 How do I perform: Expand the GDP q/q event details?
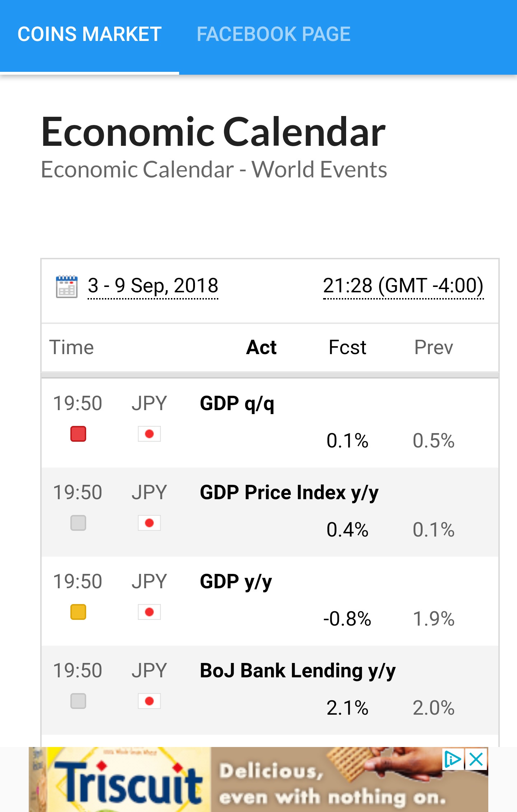coord(237,403)
